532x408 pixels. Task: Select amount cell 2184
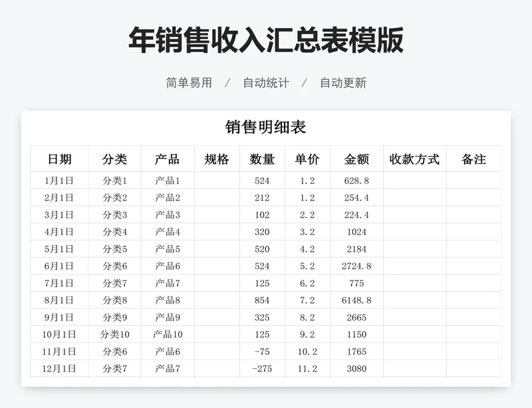[x=356, y=249]
